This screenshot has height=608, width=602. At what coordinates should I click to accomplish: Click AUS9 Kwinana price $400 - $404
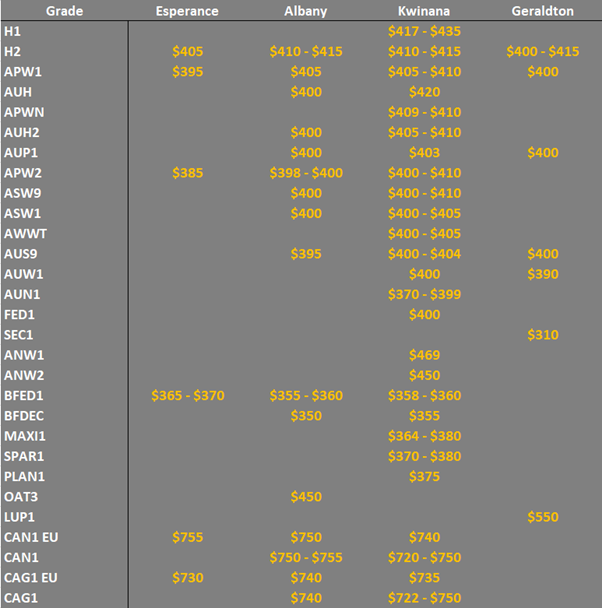coord(424,254)
